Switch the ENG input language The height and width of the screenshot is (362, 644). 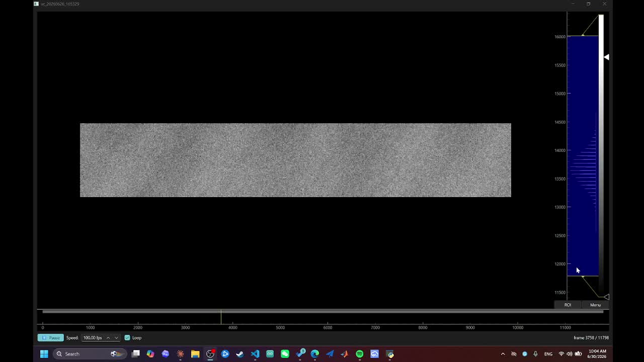tap(548, 354)
